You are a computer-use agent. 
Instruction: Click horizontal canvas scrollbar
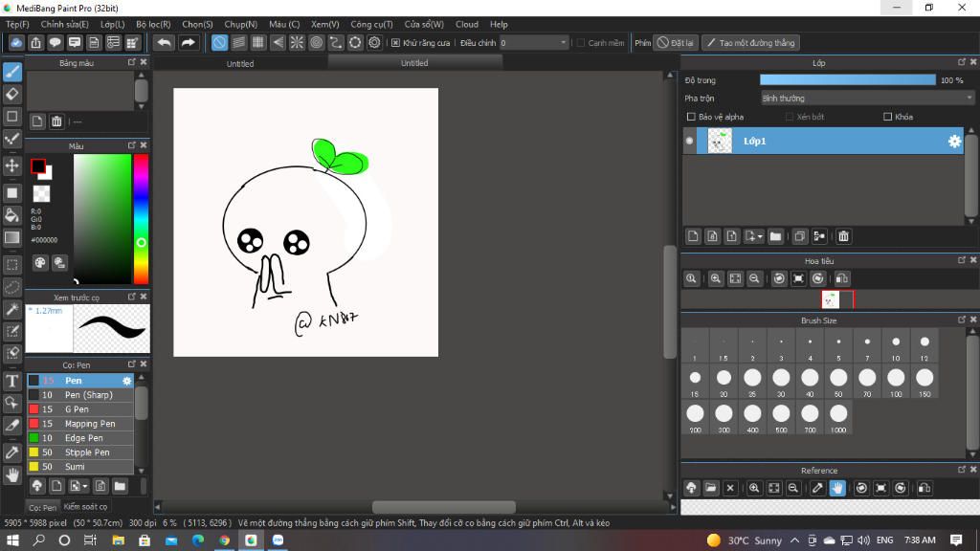coord(444,507)
